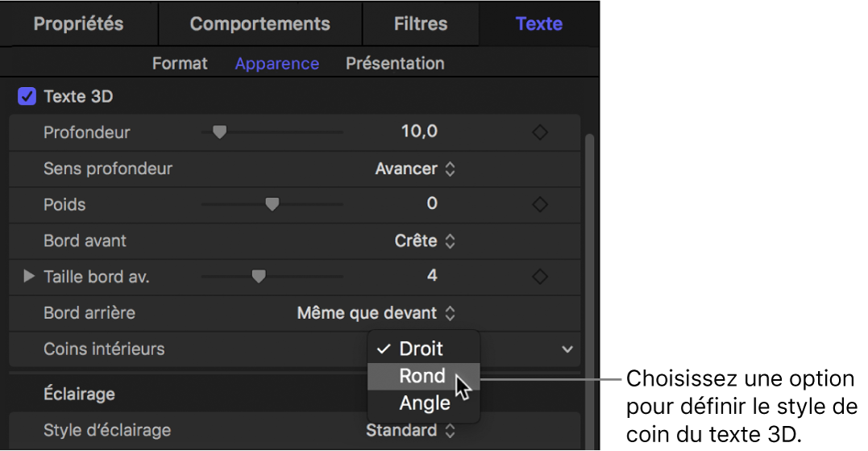Choose Angle from the corner menu
Image resolution: width=868 pixels, height=451 pixels.
click(x=424, y=403)
